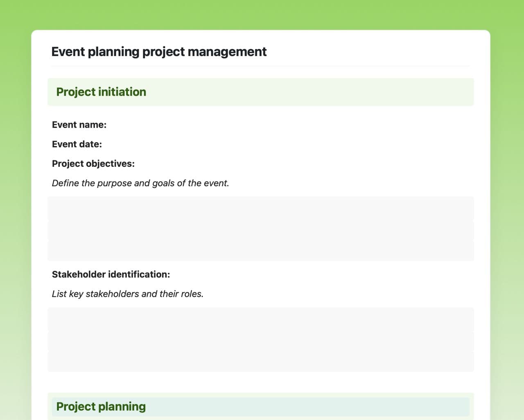Place cursor right after Event date colon
The image size is (524, 420).
pyautogui.click(x=103, y=144)
